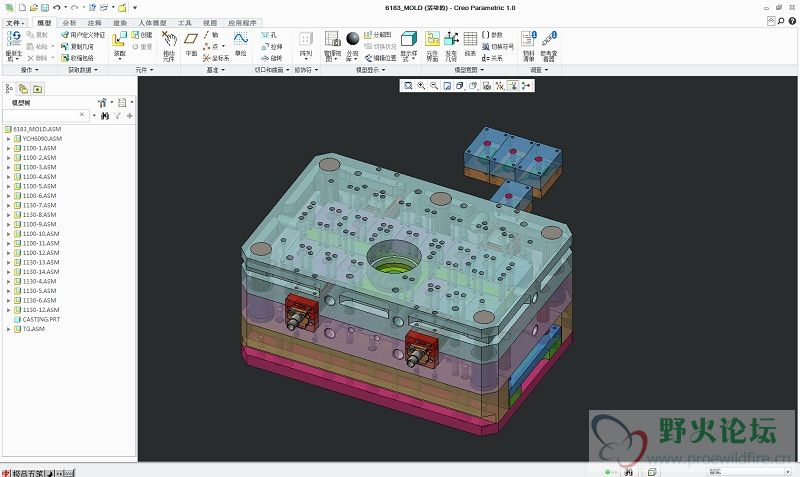The image size is (800, 477).
Task: Select 6183_MOLD.ASM root in model tree
Action: tap(33, 129)
